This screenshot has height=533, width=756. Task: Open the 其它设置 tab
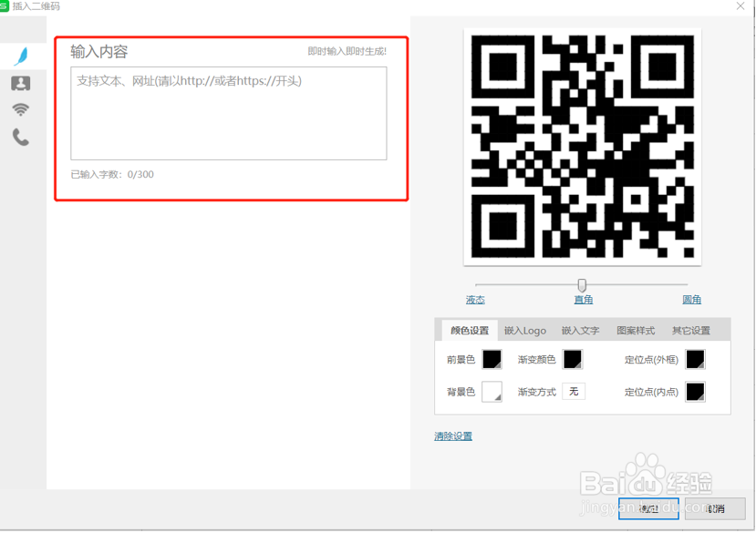click(691, 331)
